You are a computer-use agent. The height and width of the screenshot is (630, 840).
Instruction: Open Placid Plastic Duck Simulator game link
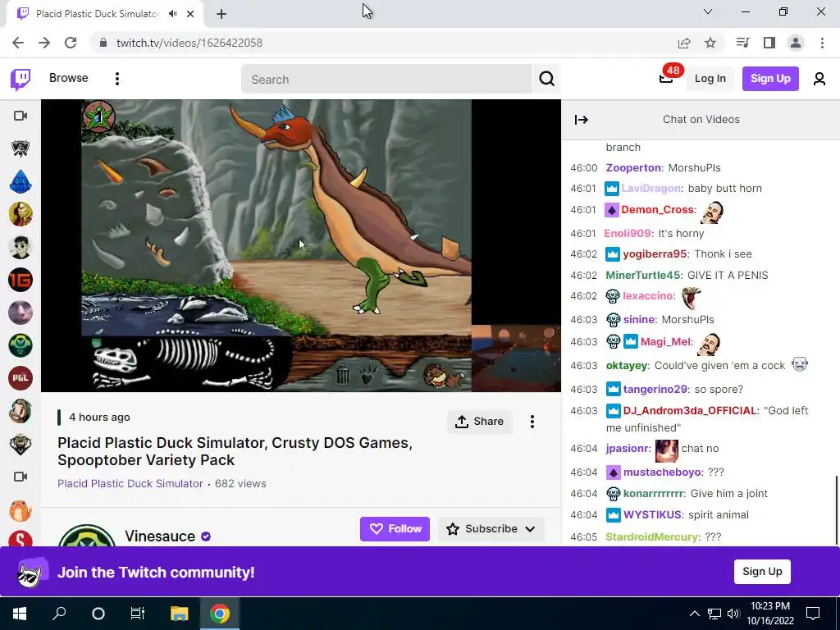coord(130,483)
